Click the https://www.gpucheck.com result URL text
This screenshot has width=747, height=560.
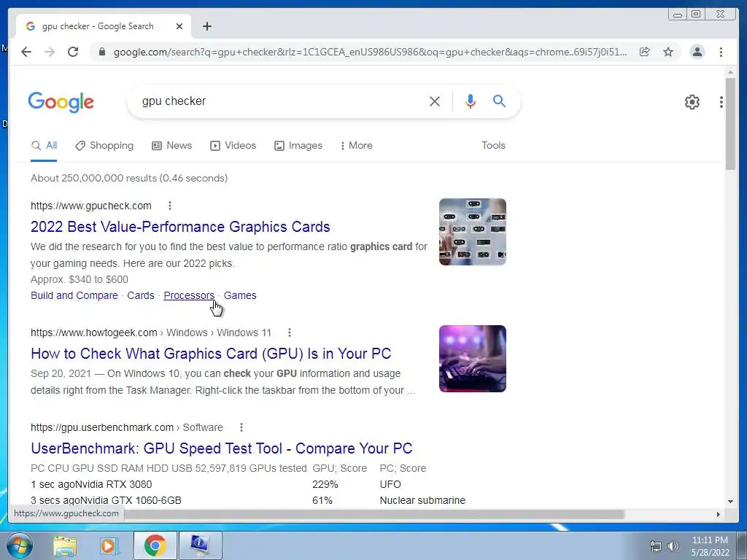click(x=91, y=206)
